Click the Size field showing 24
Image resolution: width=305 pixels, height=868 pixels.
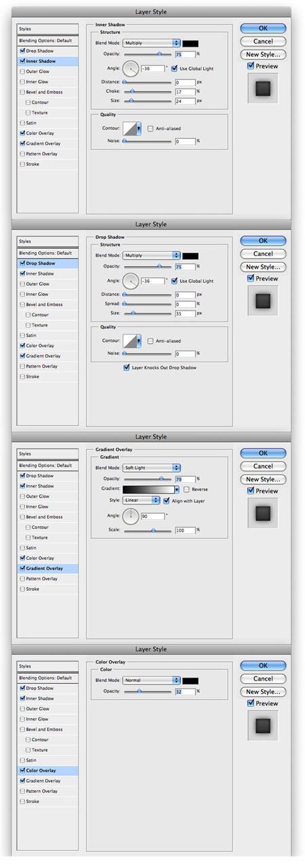click(x=185, y=101)
